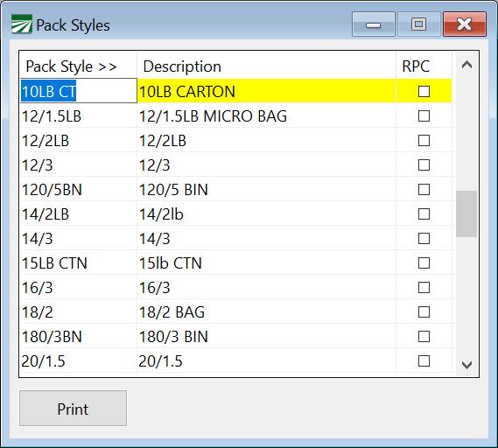
Task: Click the 12/2LB description cell
Action: point(266,140)
